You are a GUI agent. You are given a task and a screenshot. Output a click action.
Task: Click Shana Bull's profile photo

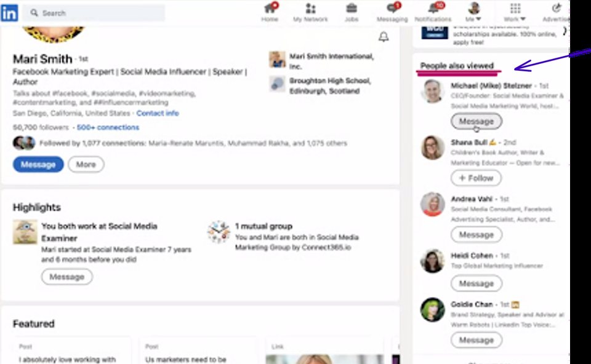[432, 148]
